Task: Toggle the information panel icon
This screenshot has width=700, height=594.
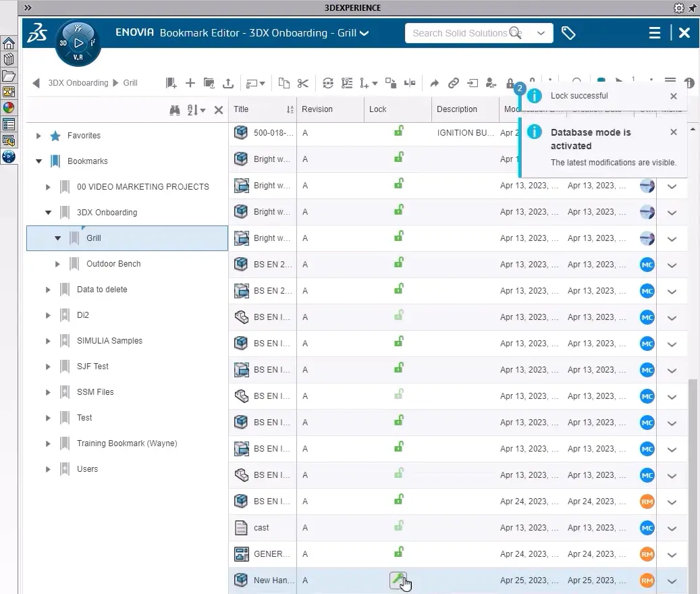Action: coord(689,83)
